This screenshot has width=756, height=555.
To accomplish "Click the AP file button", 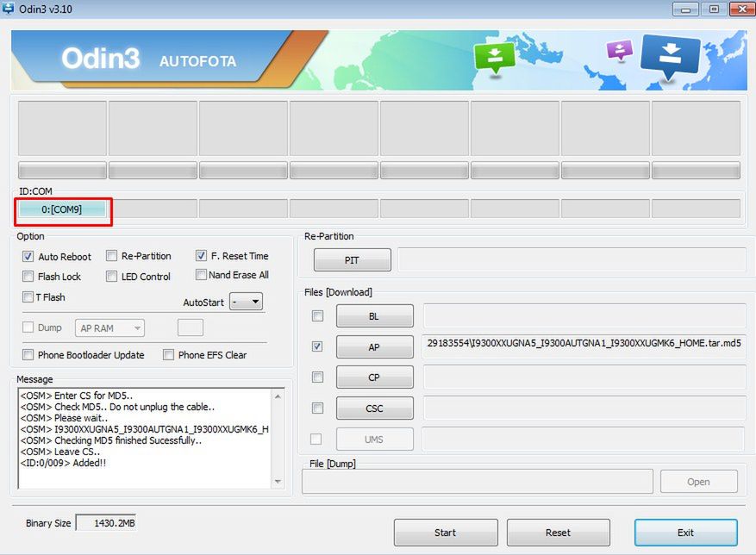I will coord(375,346).
